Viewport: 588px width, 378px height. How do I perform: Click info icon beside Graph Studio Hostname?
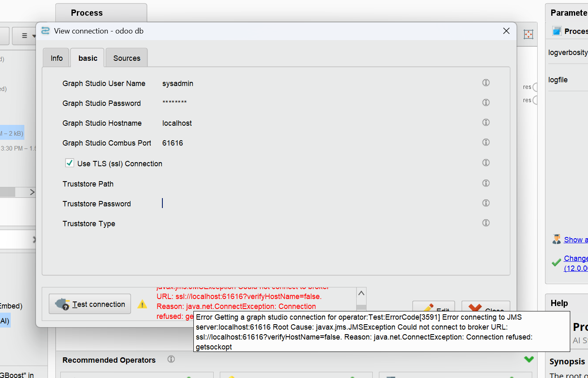(x=486, y=122)
